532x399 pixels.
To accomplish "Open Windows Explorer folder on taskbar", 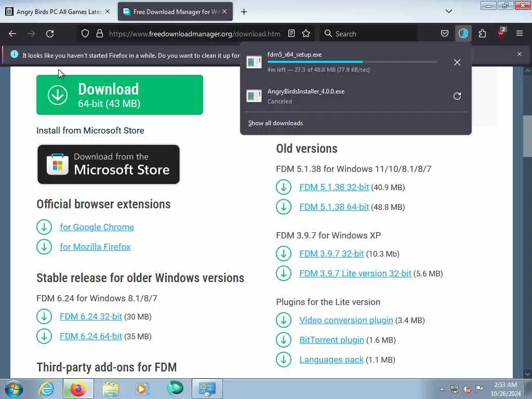I will tap(111, 389).
